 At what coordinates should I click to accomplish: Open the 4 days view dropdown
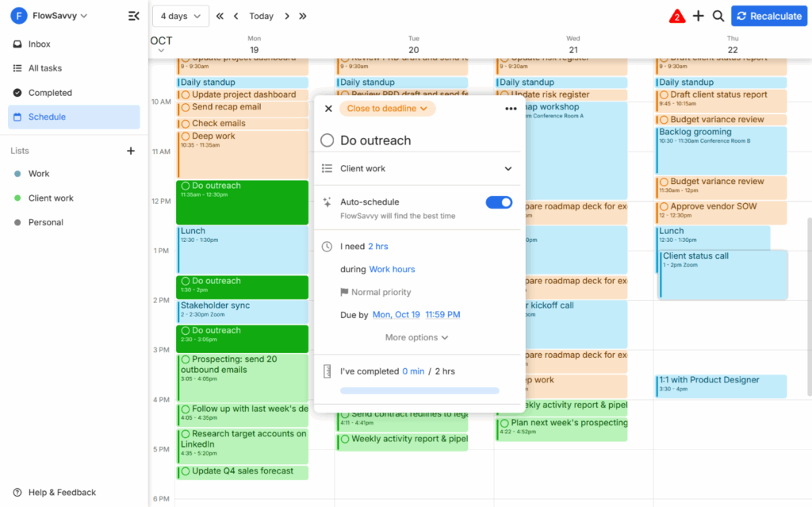(181, 16)
